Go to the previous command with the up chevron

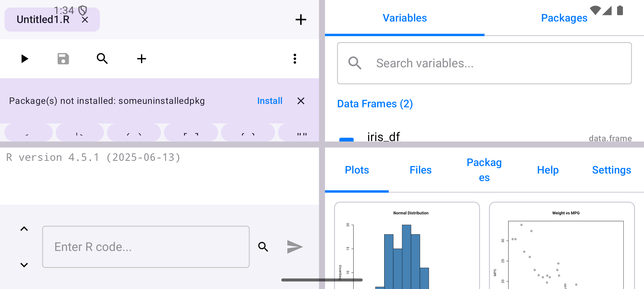coord(24,229)
